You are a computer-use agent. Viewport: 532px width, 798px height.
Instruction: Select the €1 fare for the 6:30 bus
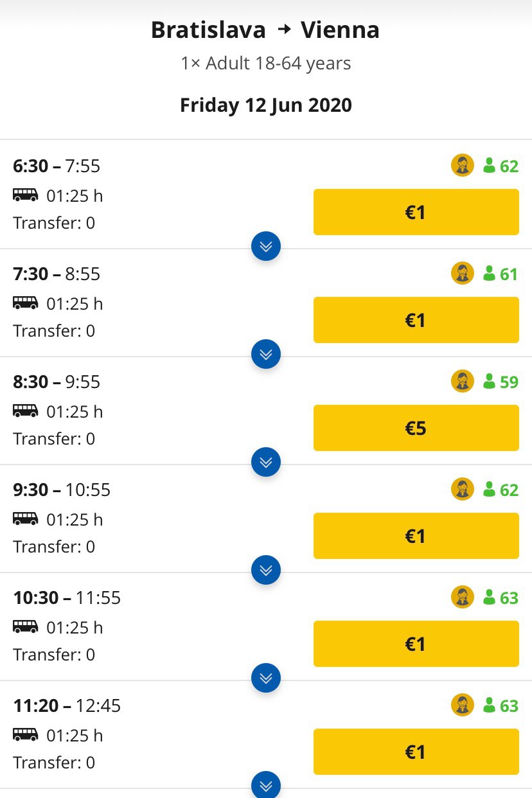(416, 212)
